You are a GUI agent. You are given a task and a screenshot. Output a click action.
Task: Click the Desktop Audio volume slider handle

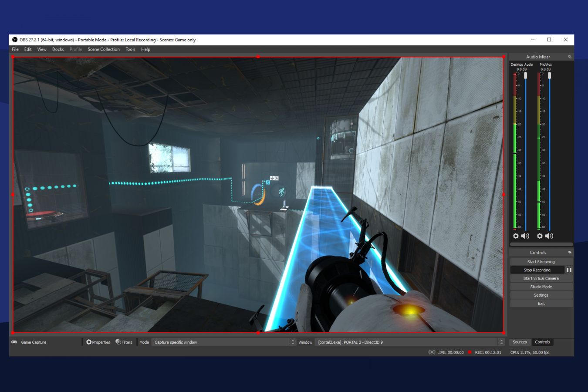[x=526, y=75]
